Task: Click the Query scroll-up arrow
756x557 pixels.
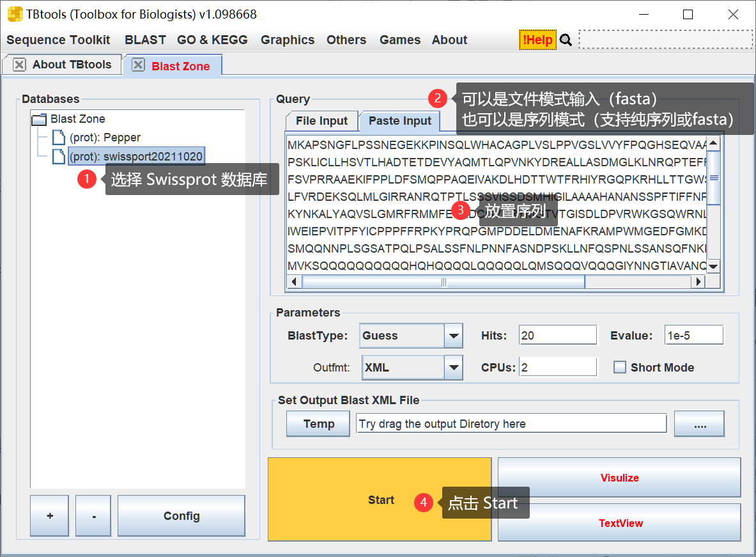Action: point(714,143)
